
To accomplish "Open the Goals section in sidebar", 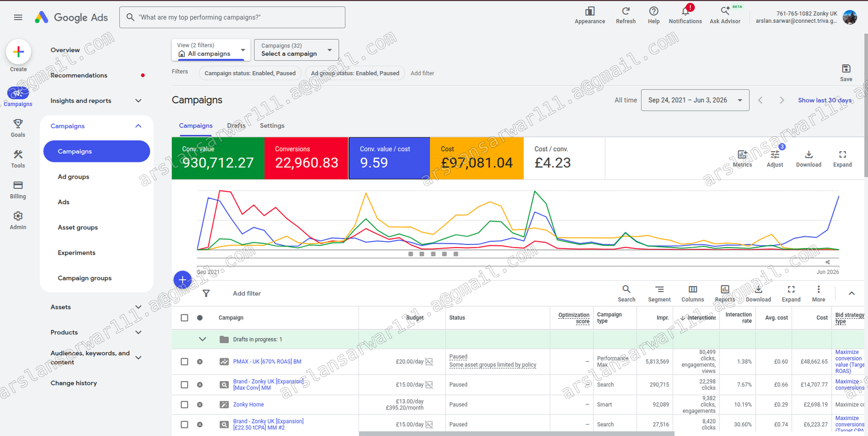I will click(18, 128).
